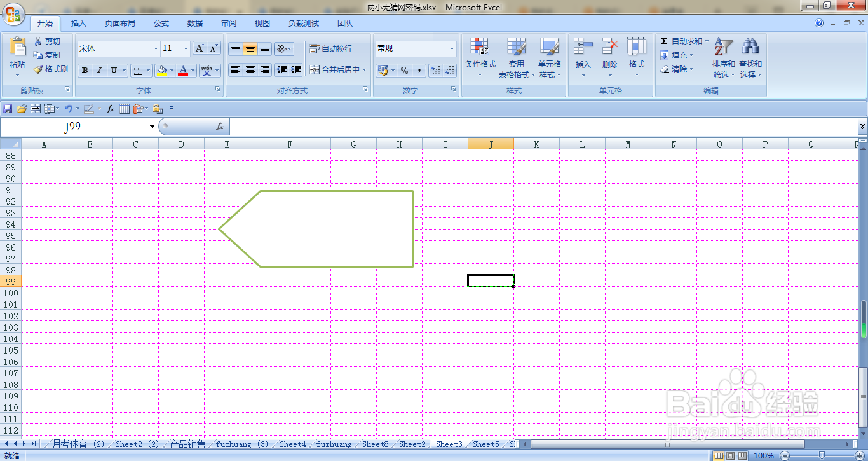The height and width of the screenshot is (461, 868).
Task: Click the Name Box showing J99
Action: click(x=74, y=127)
